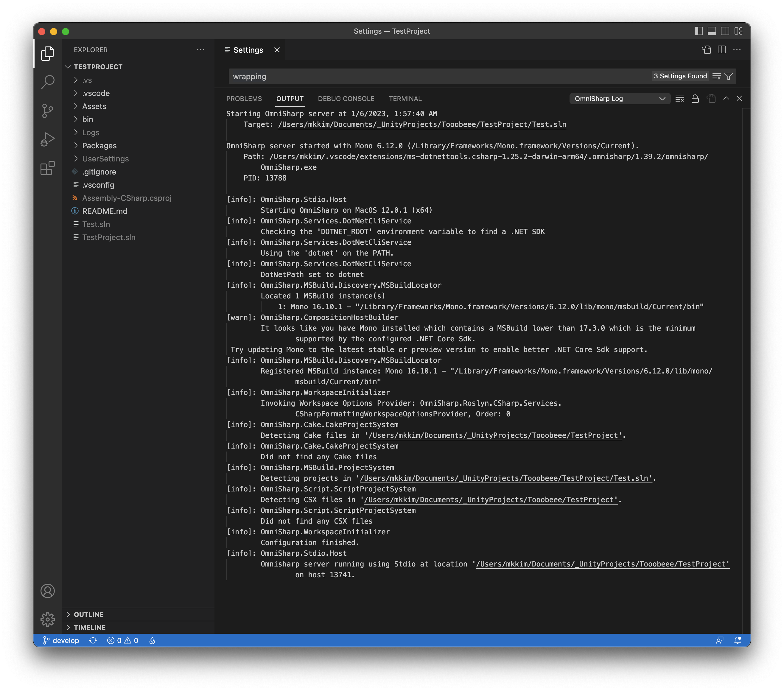Switch to the PROBLEMS tab
The height and width of the screenshot is (691, 784).
(x=244, y=99)
